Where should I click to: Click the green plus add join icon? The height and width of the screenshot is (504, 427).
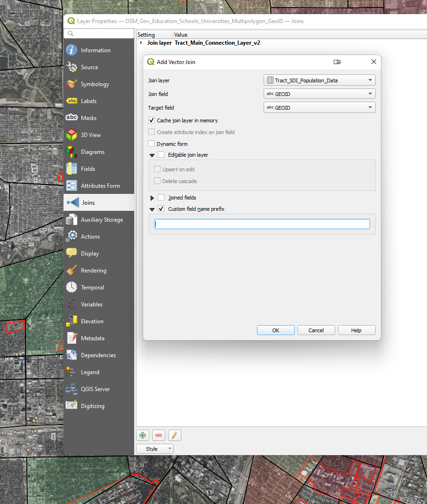coord(143,435)
